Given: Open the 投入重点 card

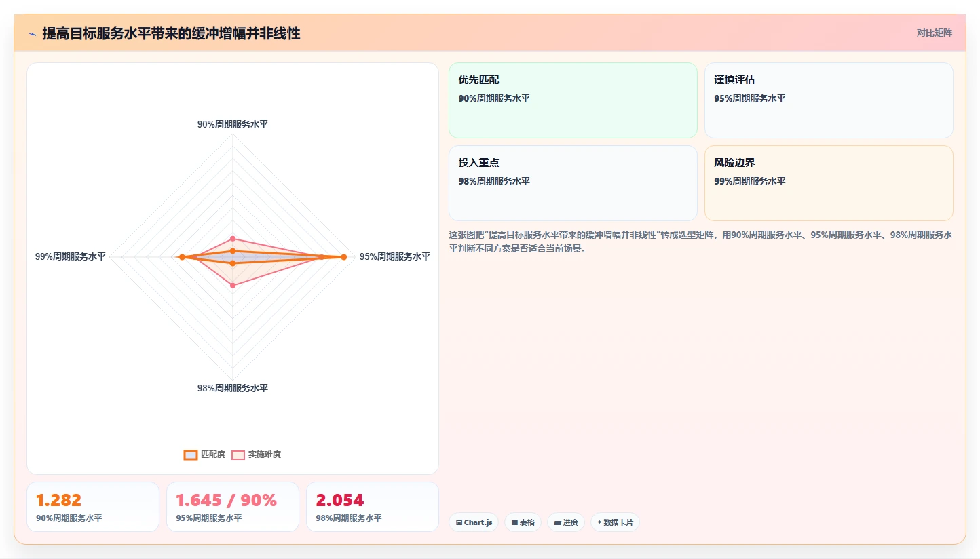Looking at the screenshot, I should click(573, 183).
